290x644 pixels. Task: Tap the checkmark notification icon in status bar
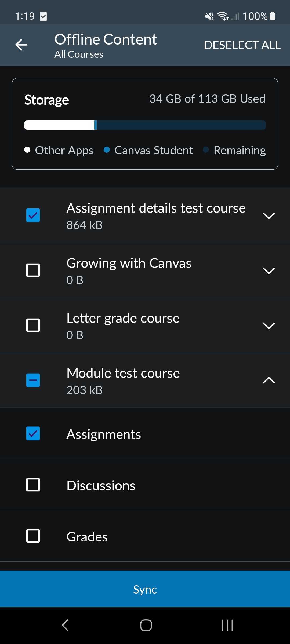coord(43,16)
